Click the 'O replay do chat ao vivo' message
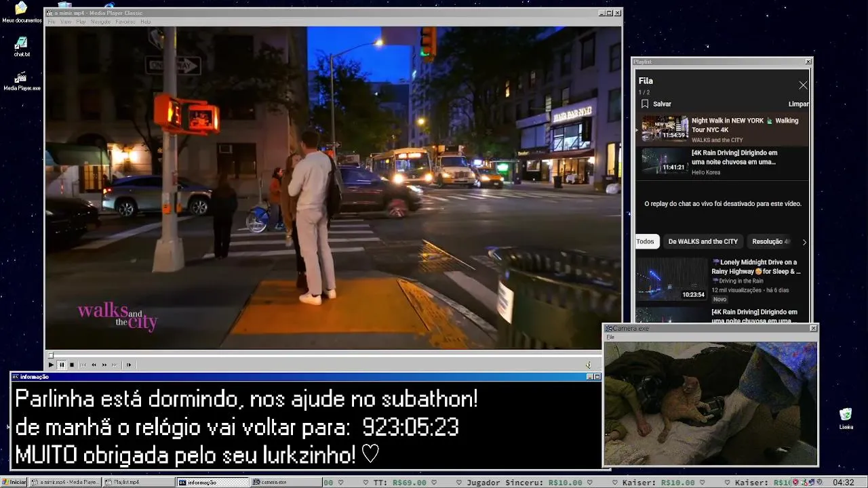868x488 pixels. click(x=723, y=203)
